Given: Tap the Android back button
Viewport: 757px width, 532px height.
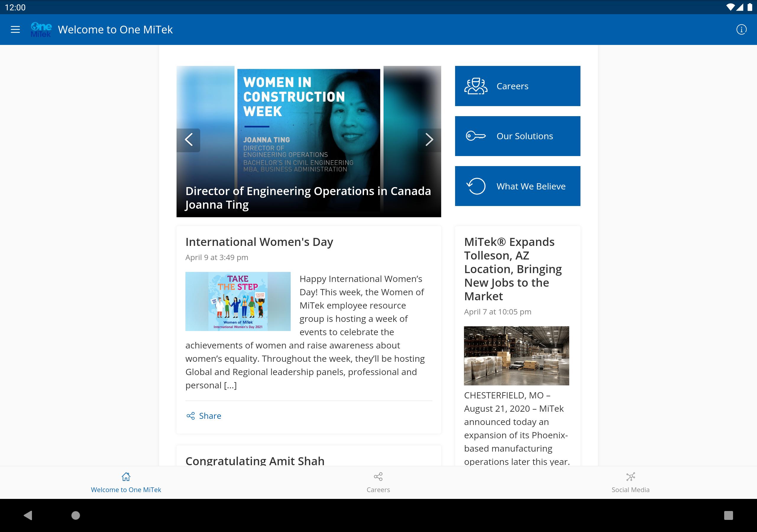Looking at the screenshot, I should point(28,515).
